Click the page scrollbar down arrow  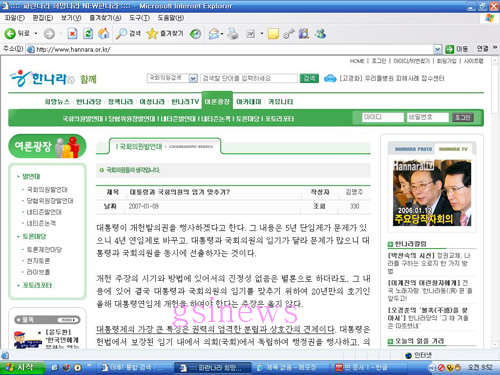pos(495,344)
